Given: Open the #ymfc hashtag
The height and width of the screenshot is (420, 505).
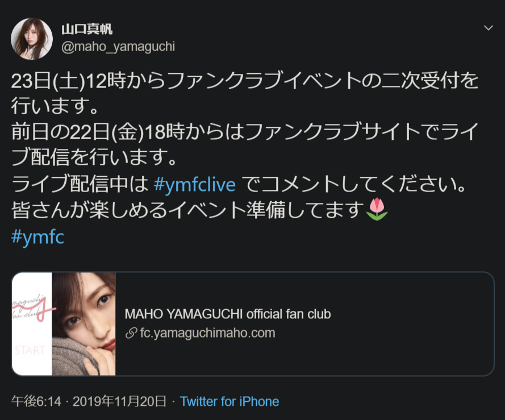Looking at the screenshot, I should tap(37, 237).
